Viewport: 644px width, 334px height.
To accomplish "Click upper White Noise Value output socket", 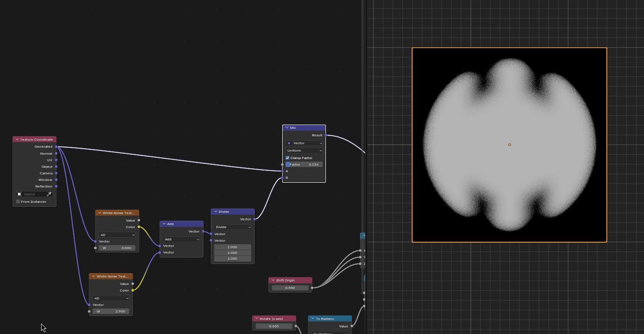I will tap(139, 220).
